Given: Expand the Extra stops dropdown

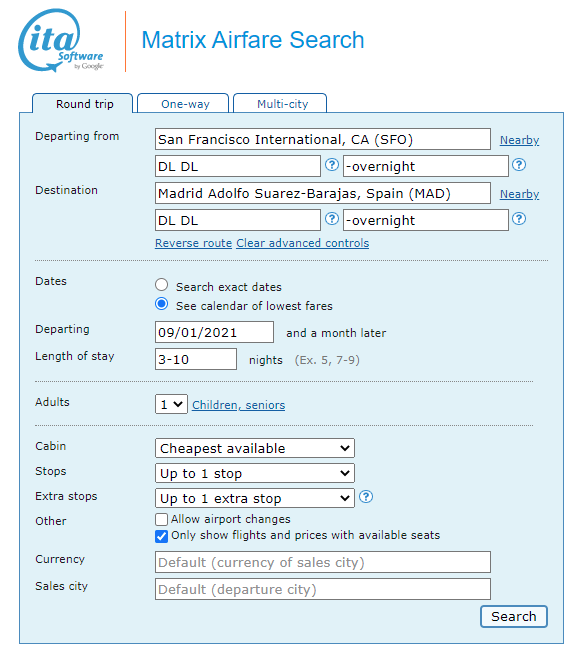Looking at the screenshot, I should (255, 498).
